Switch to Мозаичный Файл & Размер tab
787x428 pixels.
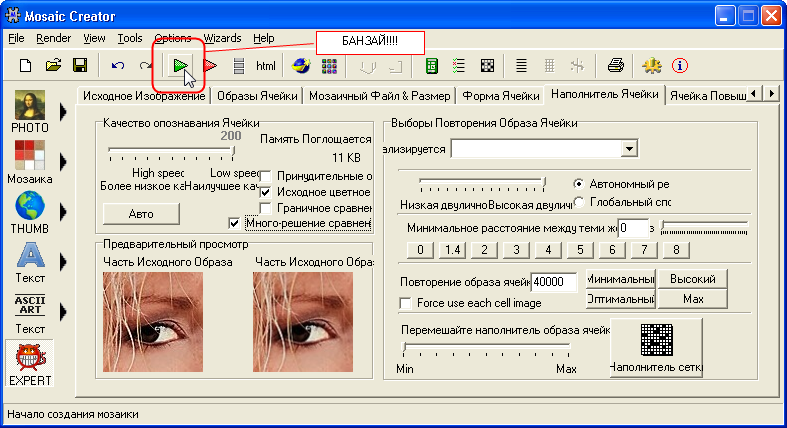[379, 96]
